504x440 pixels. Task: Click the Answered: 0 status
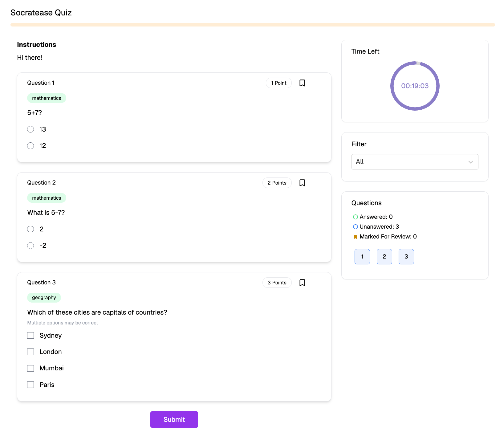click(373, 217)
